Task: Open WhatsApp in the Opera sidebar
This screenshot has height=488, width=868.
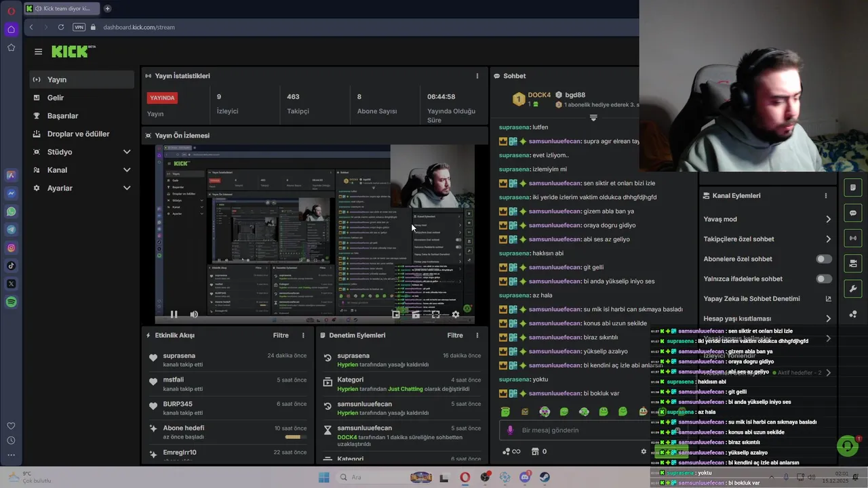Action: point(11,211)
